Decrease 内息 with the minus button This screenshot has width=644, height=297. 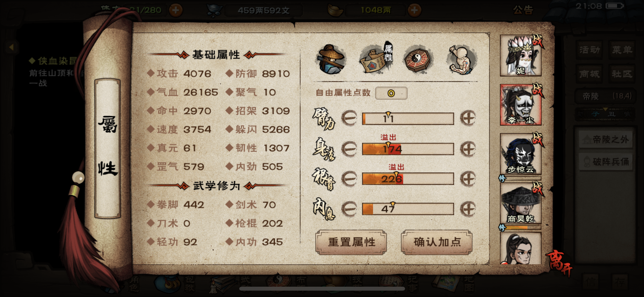pos(349,209)
